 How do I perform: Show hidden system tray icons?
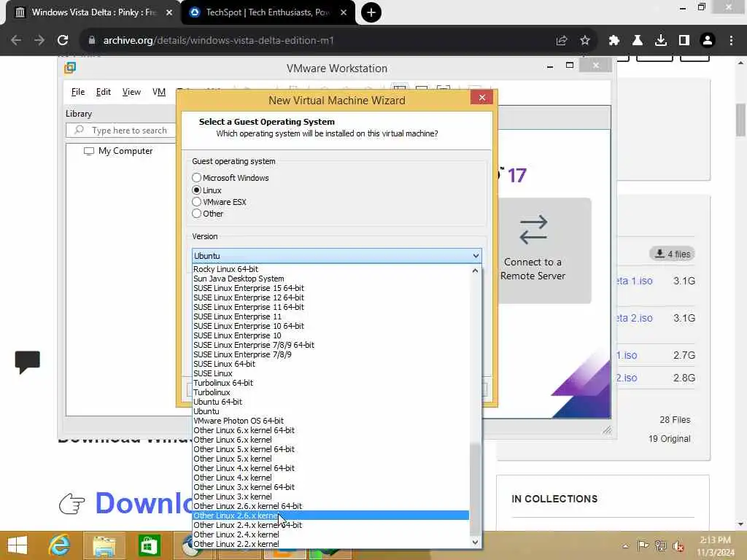pyautogui.click(x=625, y=546)
